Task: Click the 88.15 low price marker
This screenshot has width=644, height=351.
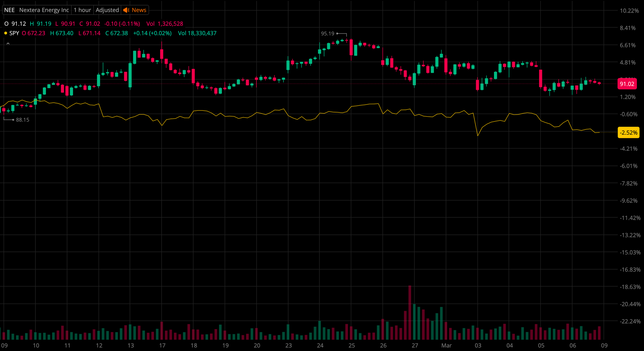Action: [23, 120]
